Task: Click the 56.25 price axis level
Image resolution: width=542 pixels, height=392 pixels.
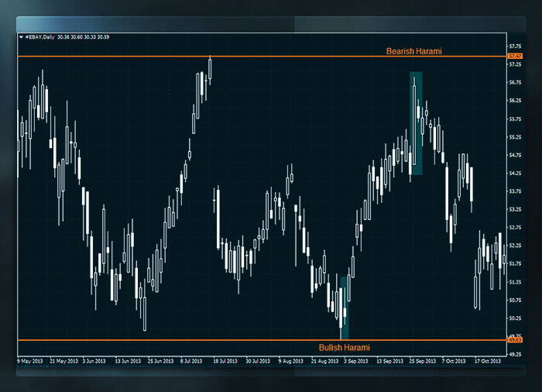Action: click(515, 101)
